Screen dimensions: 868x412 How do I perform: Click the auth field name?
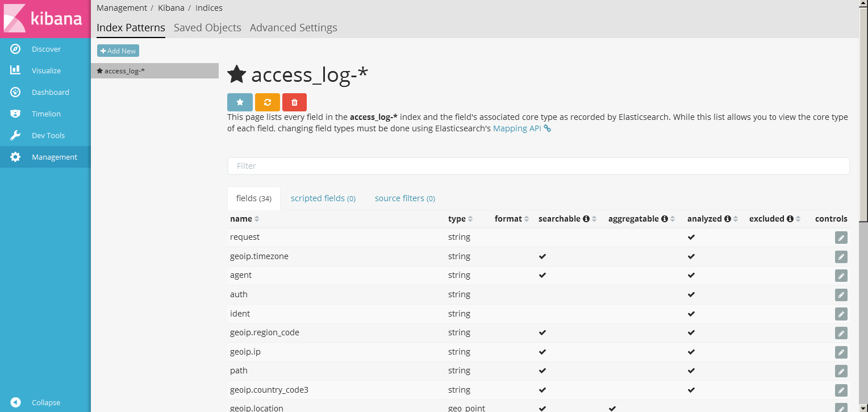239,294
